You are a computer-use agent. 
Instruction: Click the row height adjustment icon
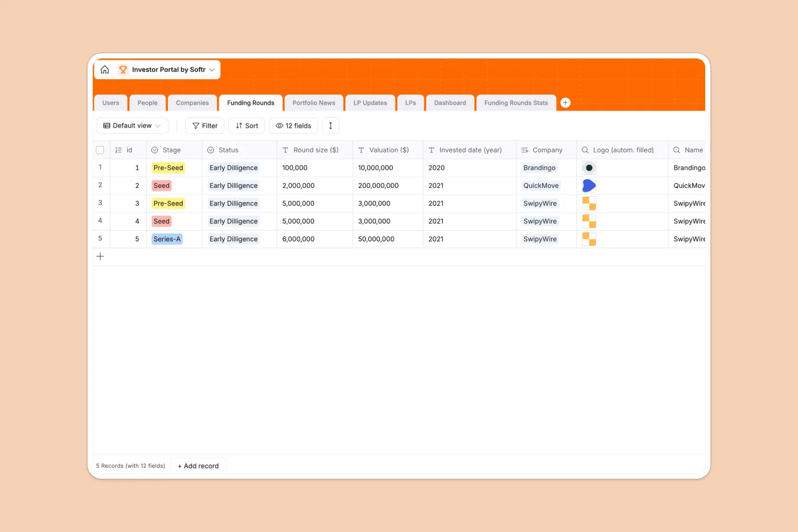330,125
